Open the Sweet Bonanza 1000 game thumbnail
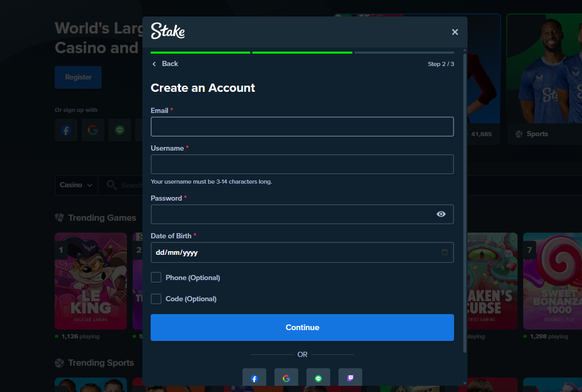This screenshot has height=392, width=582. coord(552,281)
